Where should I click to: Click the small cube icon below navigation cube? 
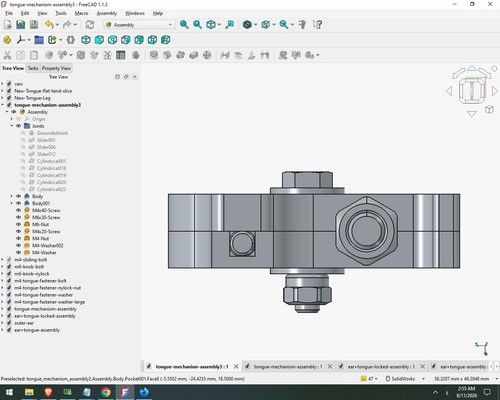click(489, 109)
